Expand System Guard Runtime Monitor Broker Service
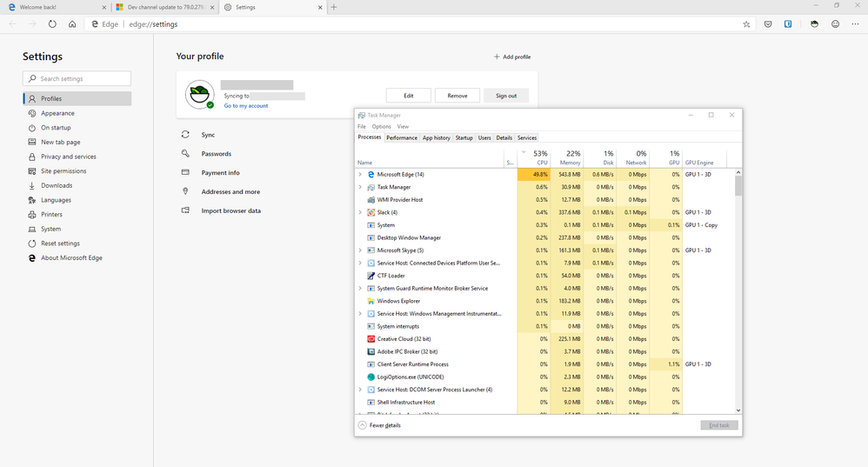The image size is (868, 467). 360,288
